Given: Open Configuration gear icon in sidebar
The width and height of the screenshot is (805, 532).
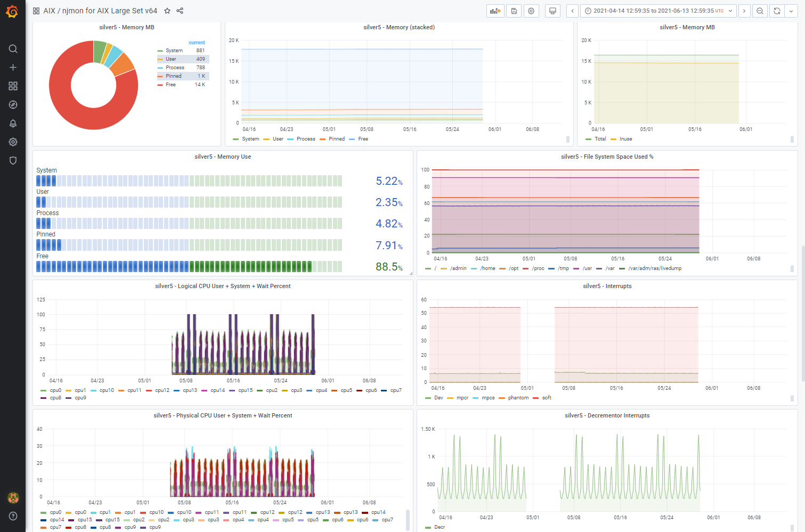Looking at the screenshot, I should tap(13, 142).
